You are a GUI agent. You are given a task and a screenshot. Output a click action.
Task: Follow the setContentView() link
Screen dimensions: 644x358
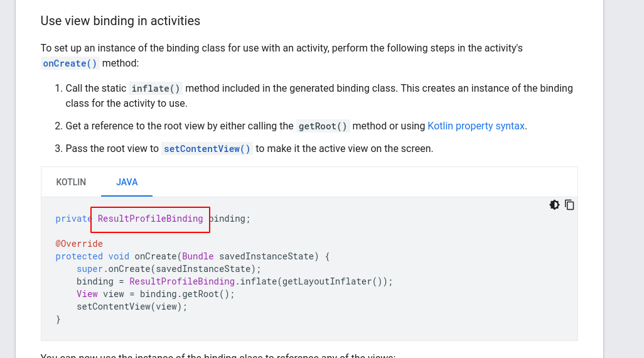(x=207, y=149)
